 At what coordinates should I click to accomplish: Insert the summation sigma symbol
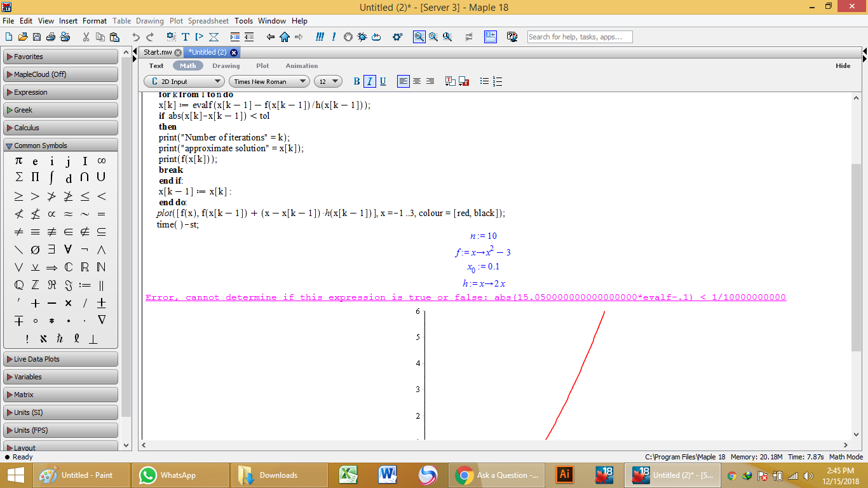(x=18, y=177)
